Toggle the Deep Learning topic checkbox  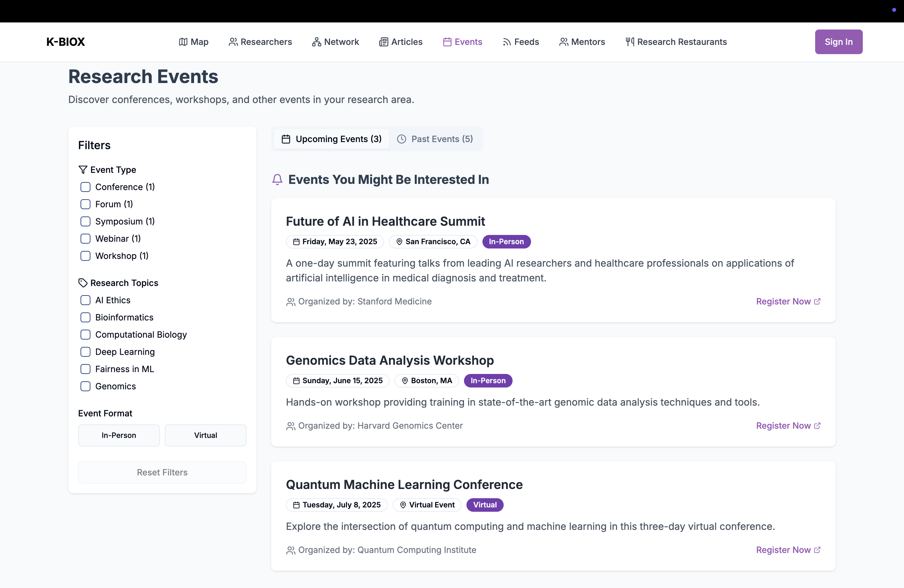click(x=85, y=352)
